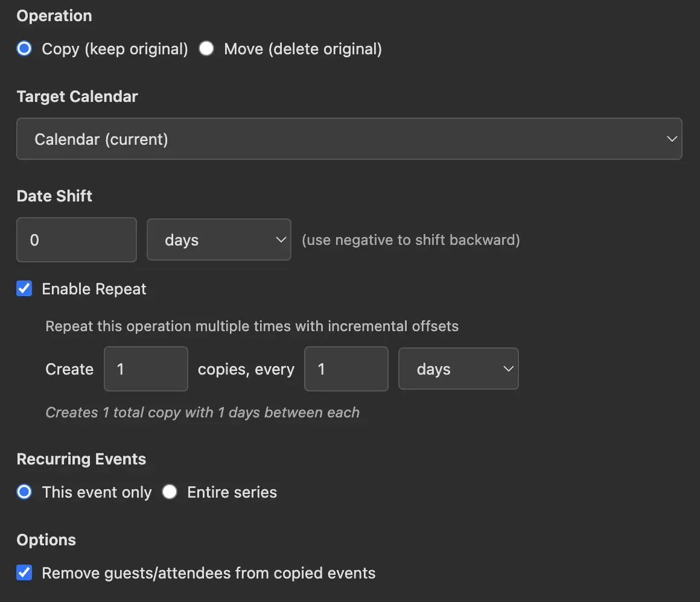Viewport: 700px width, 602px height.
Task: Click the Date Shift number field
Action: point(77,239)
